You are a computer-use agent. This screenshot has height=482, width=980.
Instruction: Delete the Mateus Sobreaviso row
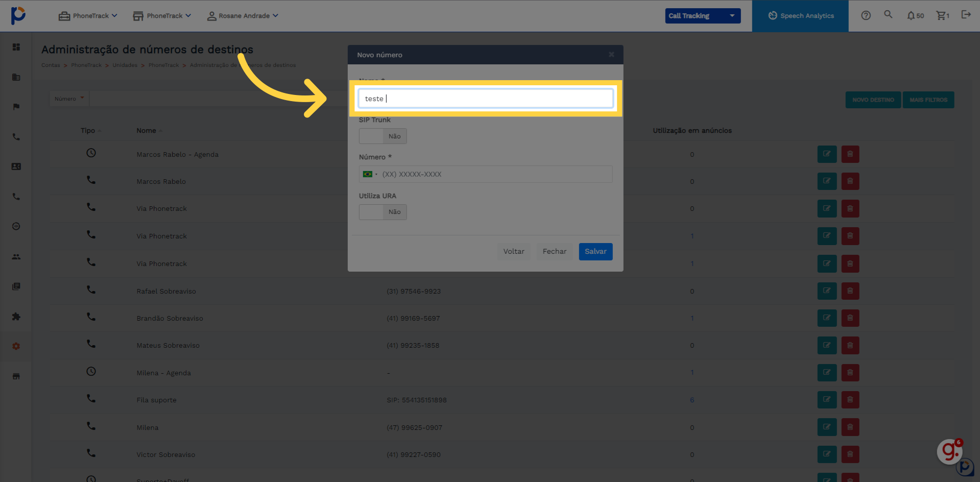(x=850, y=345)
